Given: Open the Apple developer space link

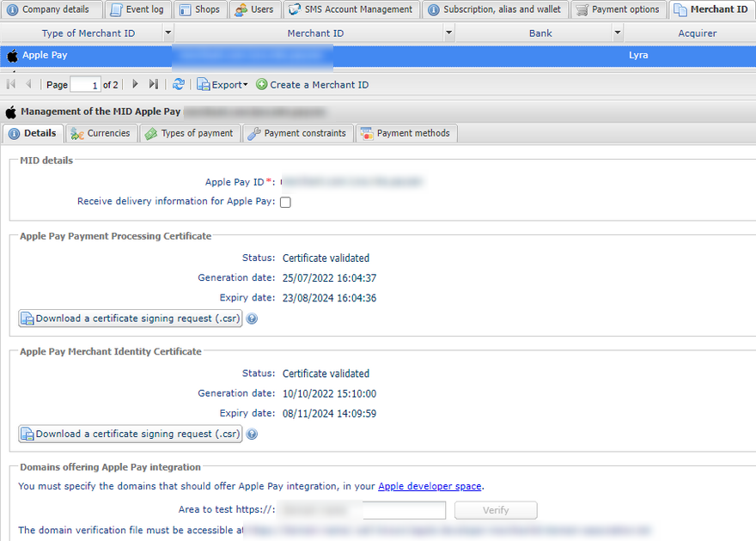Looking at the screenshot, I should coord(430,486).
